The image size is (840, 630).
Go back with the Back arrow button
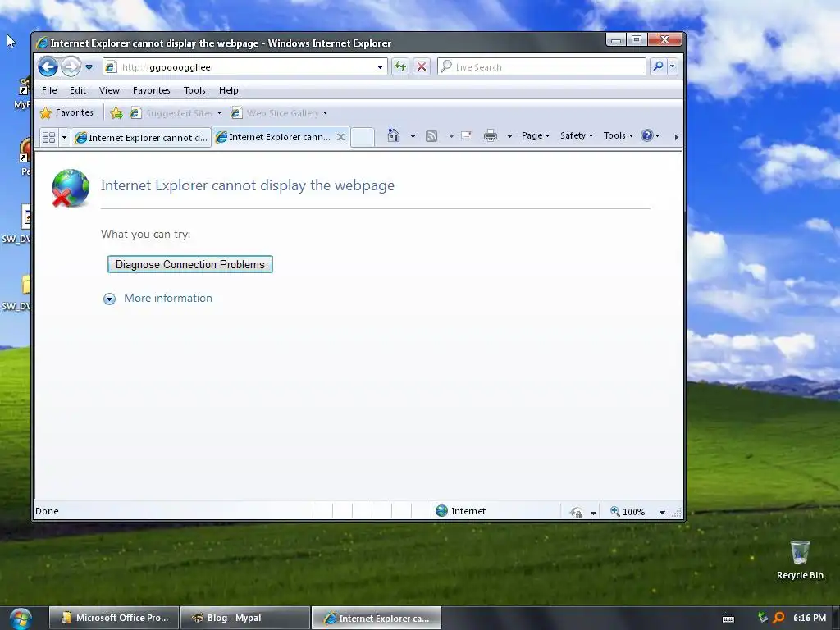[48, 67]
